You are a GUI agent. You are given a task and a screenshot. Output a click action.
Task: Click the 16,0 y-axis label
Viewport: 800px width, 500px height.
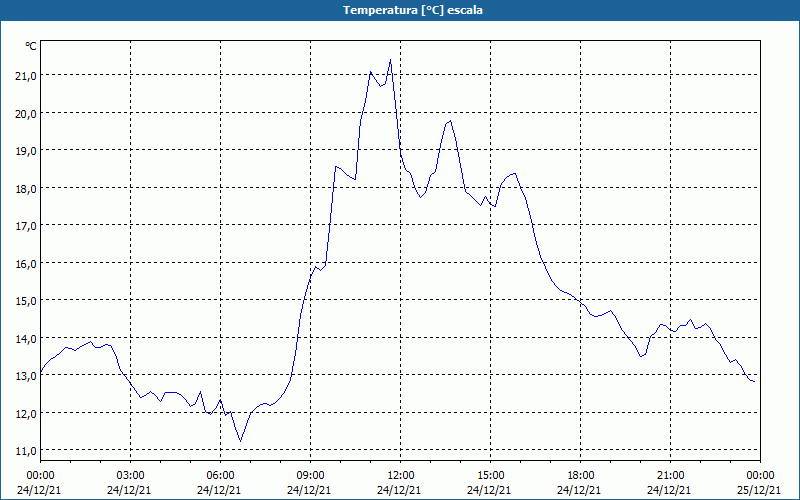27,264
